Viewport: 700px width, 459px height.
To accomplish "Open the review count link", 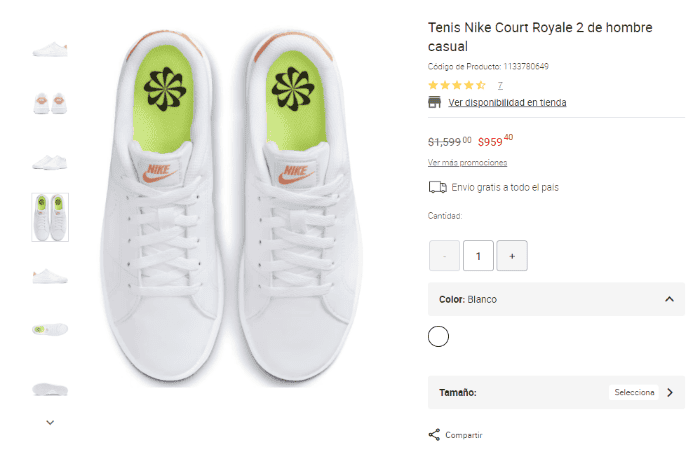I will 500,85.
